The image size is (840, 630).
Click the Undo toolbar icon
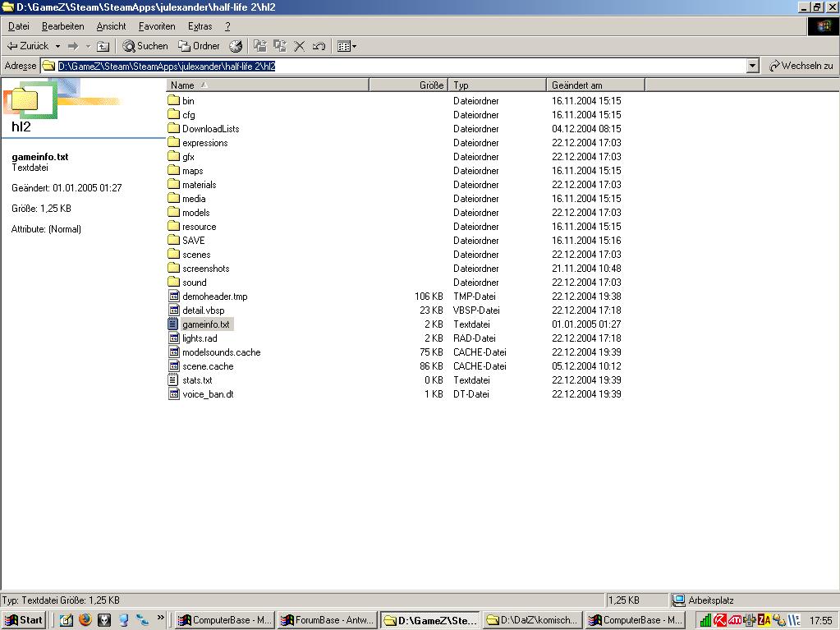319,46
